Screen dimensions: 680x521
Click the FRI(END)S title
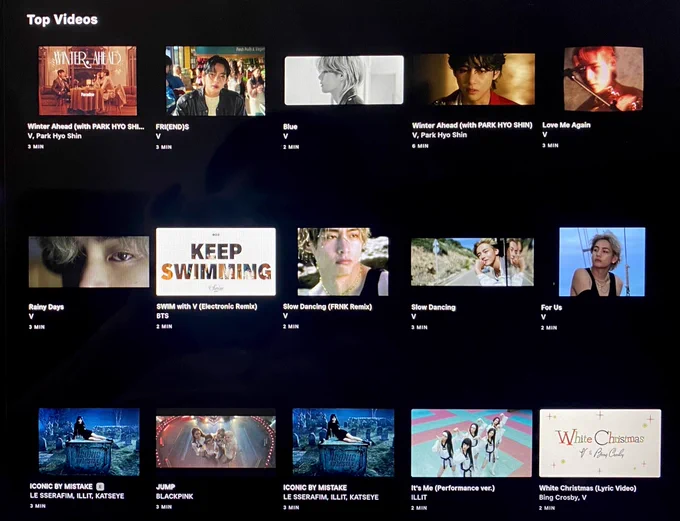172,127
